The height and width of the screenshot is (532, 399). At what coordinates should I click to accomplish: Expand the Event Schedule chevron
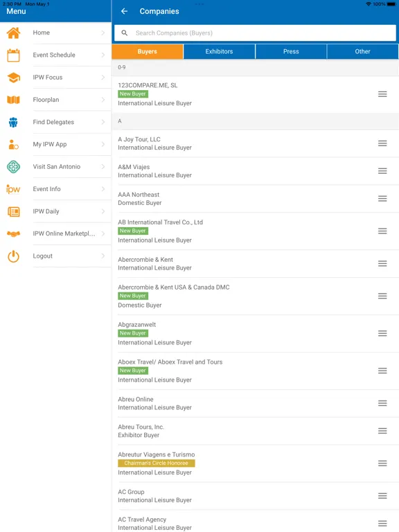[x=103, y=55]
